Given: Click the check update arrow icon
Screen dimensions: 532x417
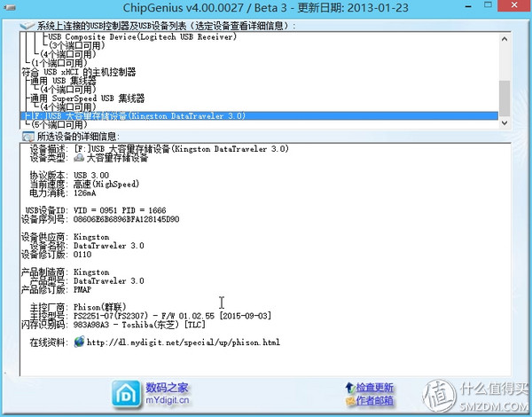Looking at the screenshot, I should 350,388.
